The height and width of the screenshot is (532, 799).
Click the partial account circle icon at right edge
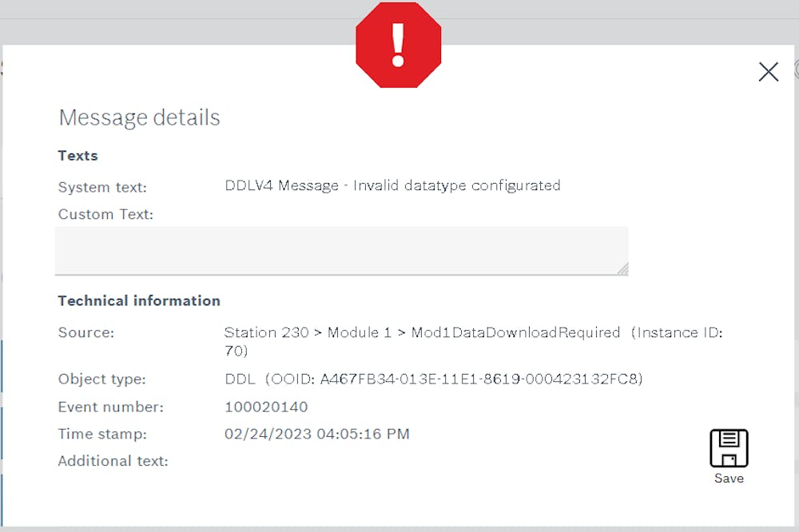pyautogui.click(x=796, y=70)
